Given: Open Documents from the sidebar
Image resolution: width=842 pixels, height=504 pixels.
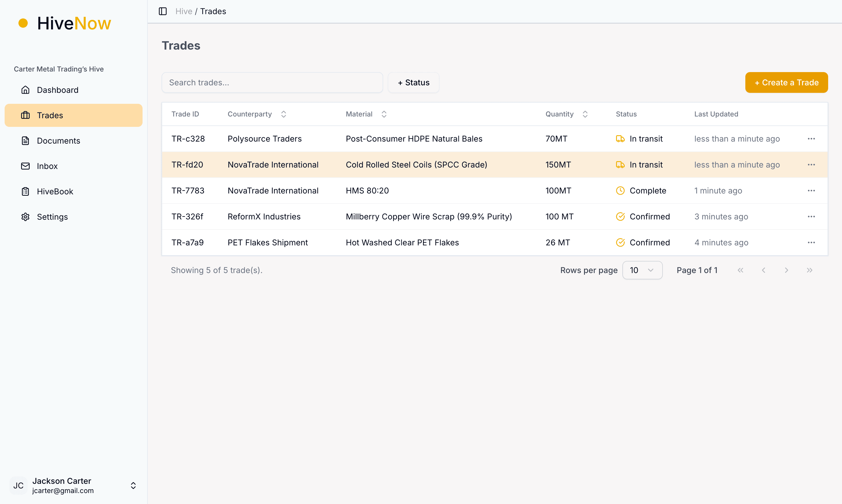Looking at the screenshot, I should tap(58, 141).
